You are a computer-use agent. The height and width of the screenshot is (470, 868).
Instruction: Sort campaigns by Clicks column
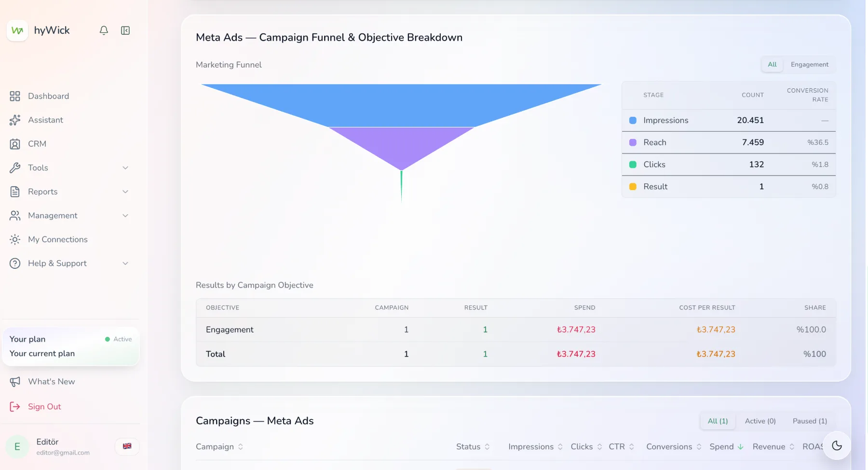tap(586, 447)
